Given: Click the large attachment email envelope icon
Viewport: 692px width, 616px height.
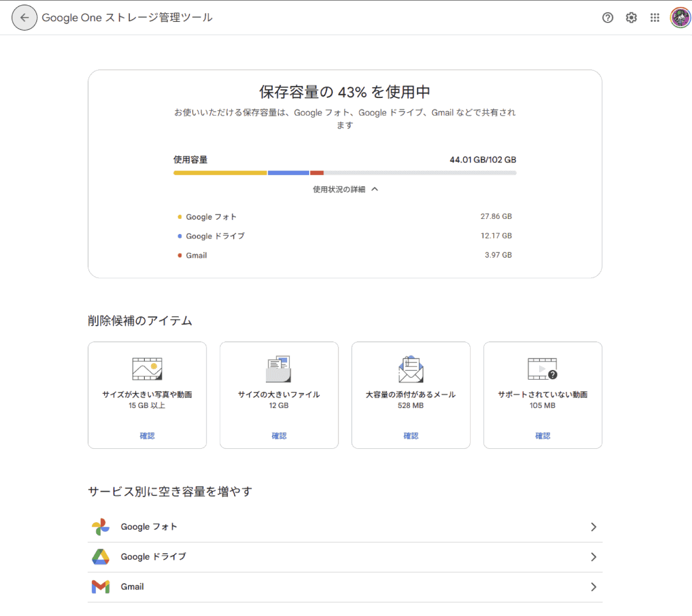Looking at the screenshot, I should point(411,369).
